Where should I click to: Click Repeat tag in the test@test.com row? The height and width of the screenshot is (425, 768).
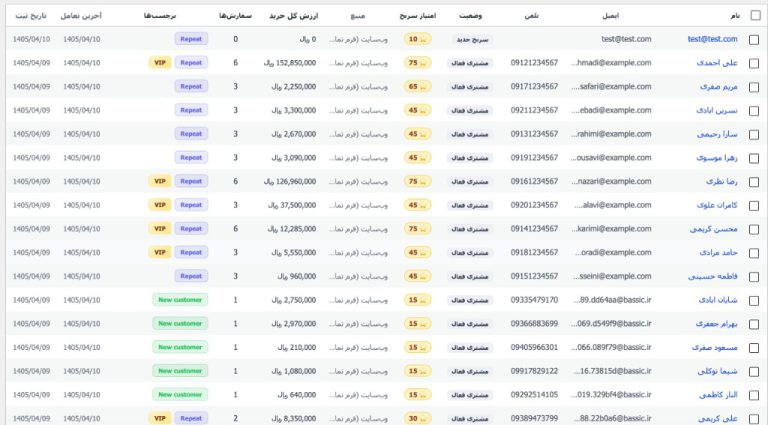(x=191, y=39)
